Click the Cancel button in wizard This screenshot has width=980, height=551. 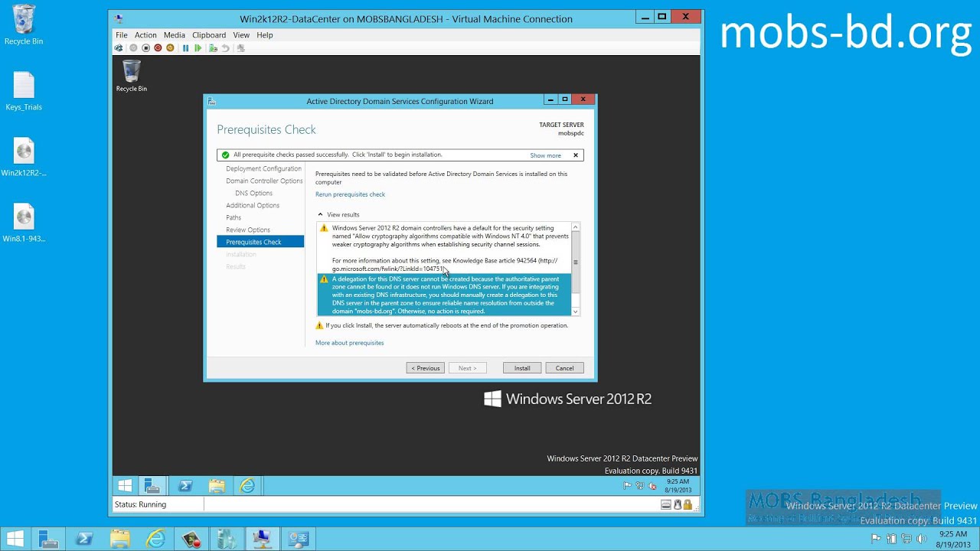pos(564,368)
